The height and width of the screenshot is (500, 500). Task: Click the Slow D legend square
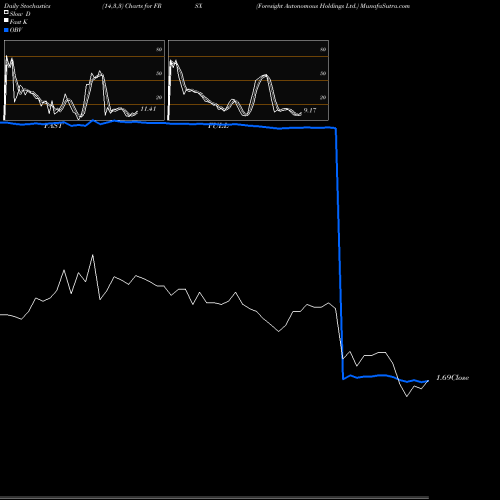pyautogui.click(x=6, y=12)
